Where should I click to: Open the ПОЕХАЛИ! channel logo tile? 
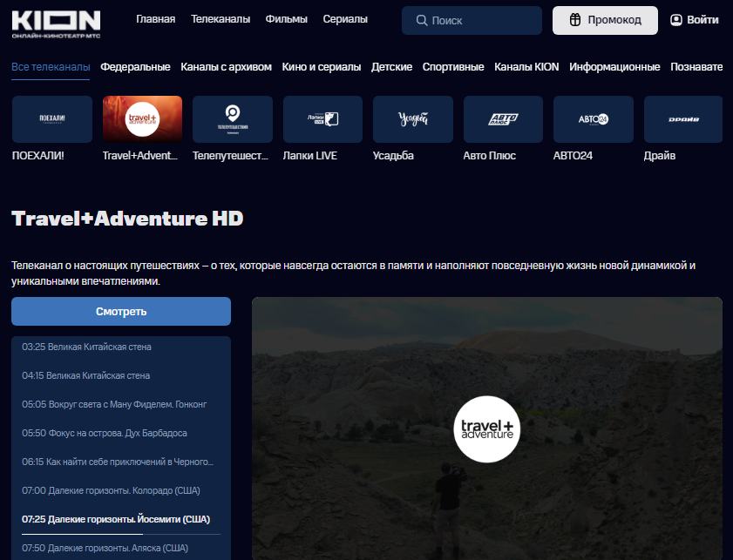point(52,119)
